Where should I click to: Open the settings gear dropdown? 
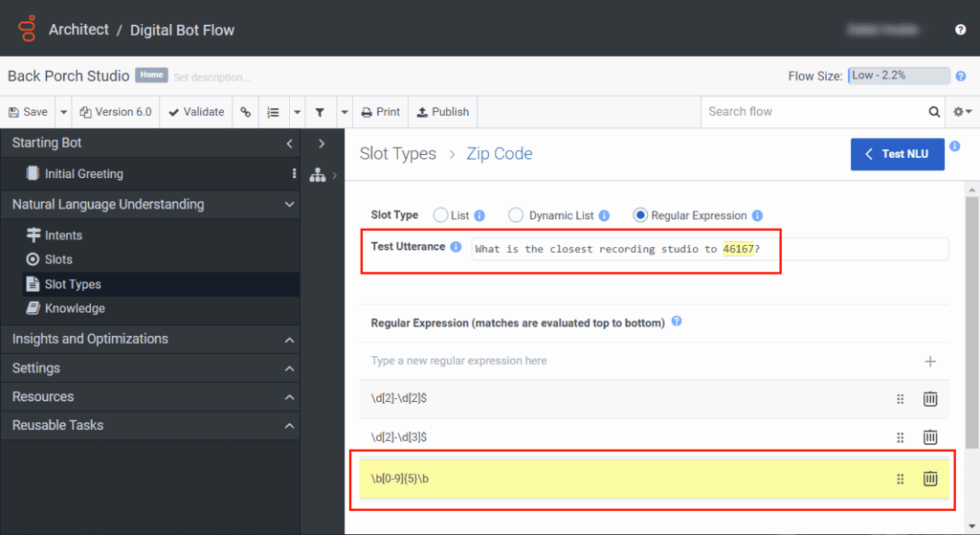(x=961, y=112)
